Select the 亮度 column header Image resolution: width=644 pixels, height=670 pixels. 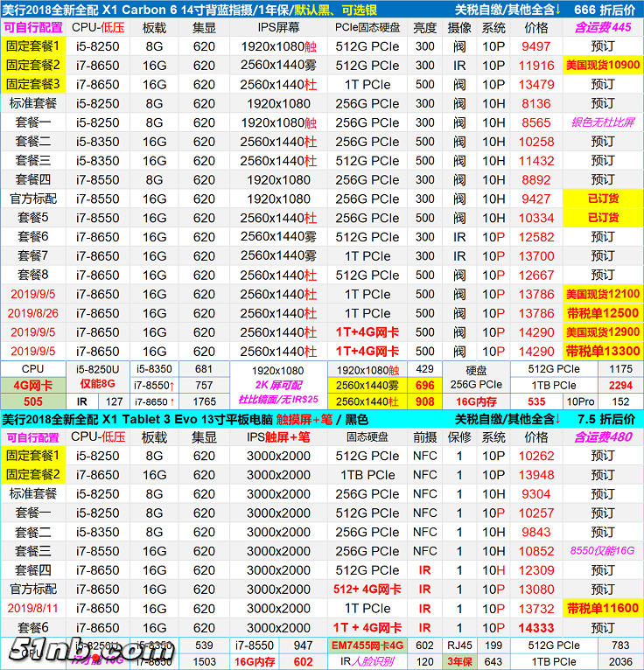click(x=424, y=28)
